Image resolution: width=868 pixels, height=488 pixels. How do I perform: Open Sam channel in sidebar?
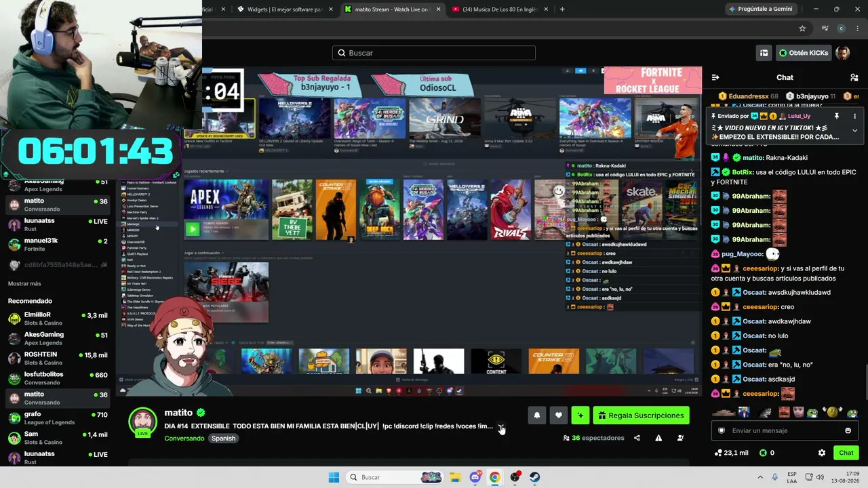click(58, 438)
